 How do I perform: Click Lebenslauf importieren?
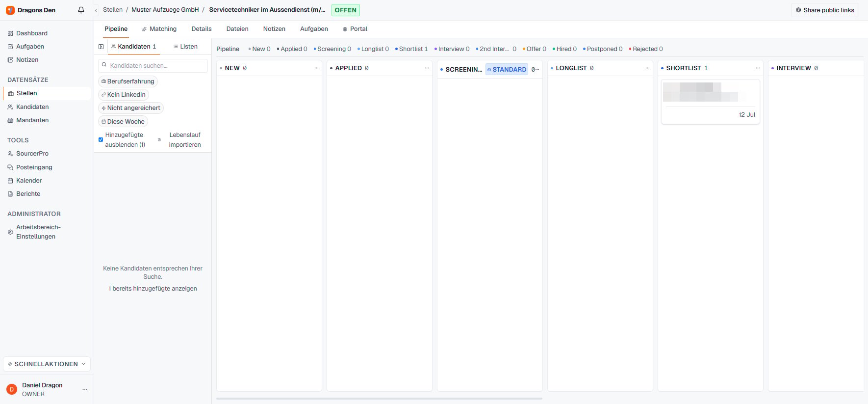click(x=181, y=140)
